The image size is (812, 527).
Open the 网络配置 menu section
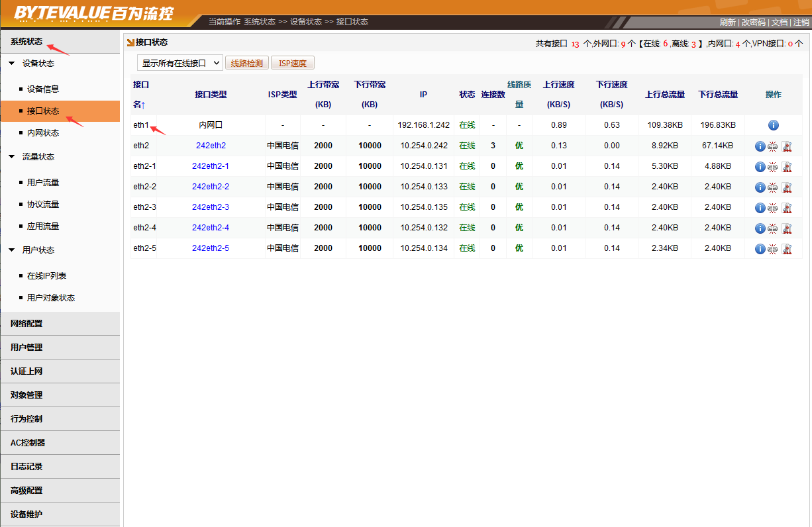26,324
